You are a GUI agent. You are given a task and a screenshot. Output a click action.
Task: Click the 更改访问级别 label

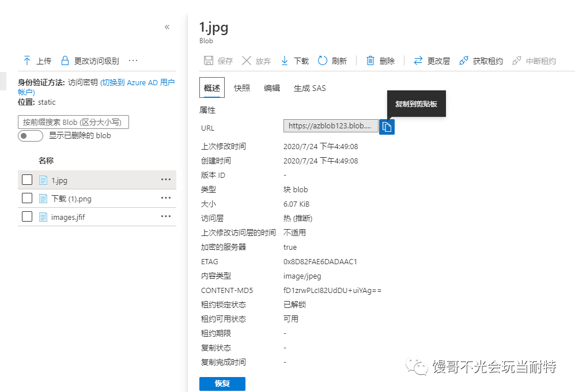(96, 61)
